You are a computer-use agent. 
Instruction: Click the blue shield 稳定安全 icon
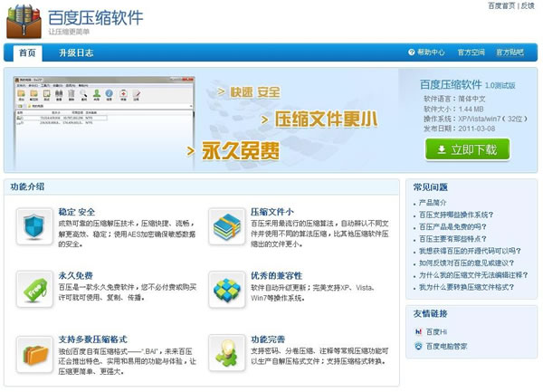coord(34,226)
